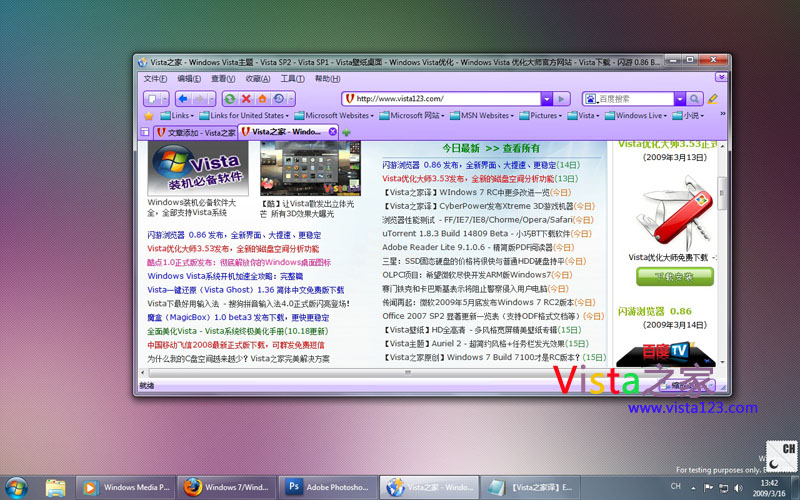Click the green refresh icon in toolbar
This screenshot has width=800, height=500.
coord(230,99)
